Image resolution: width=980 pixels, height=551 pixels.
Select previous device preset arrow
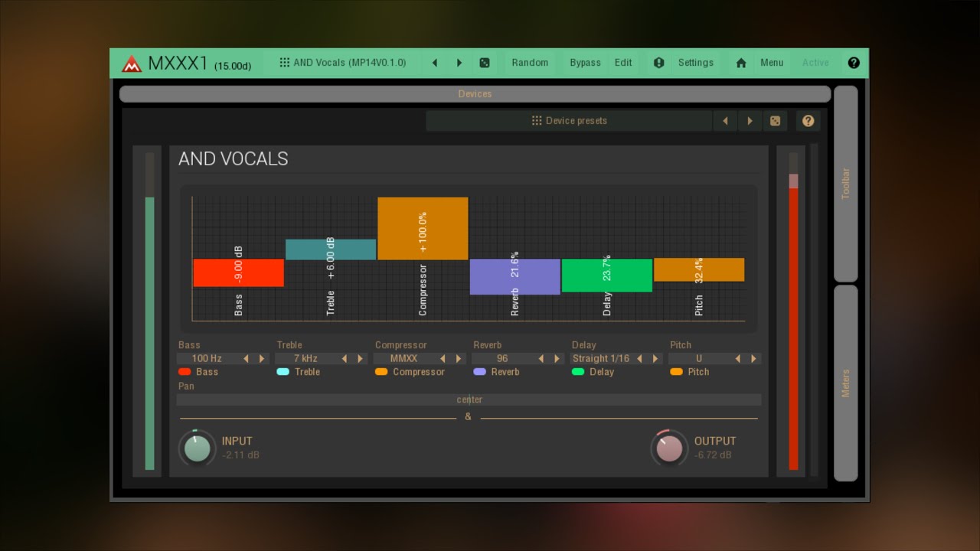725,121
